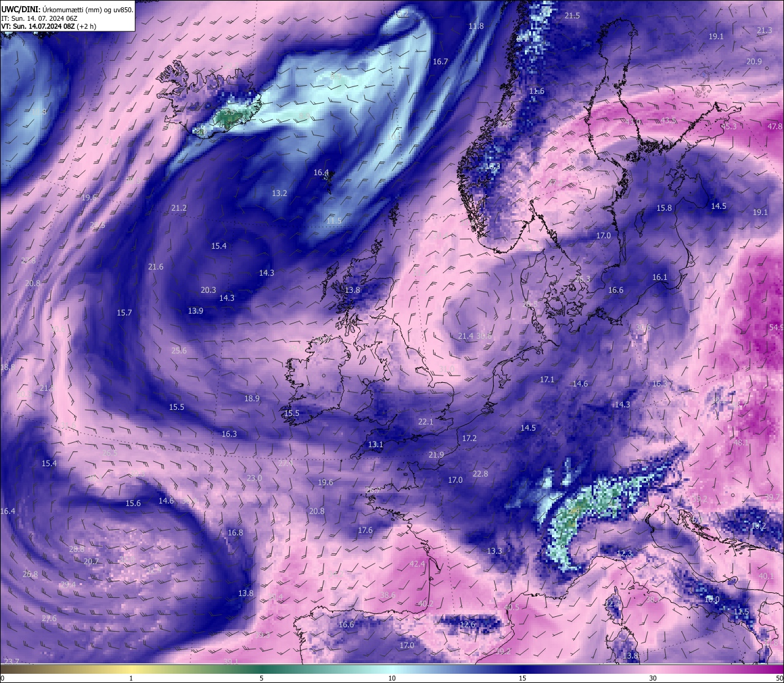Click the 21.4 value over the North Sea
Screen dimensions: 784x683
[x=466, y=336]
